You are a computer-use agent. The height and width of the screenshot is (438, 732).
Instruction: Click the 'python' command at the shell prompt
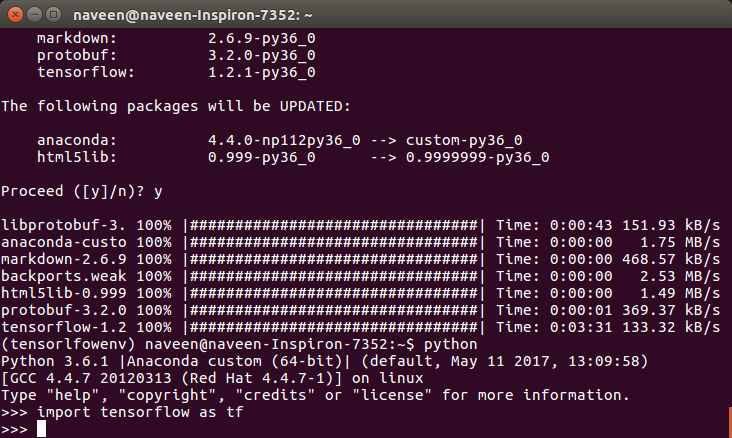point(450,345)
